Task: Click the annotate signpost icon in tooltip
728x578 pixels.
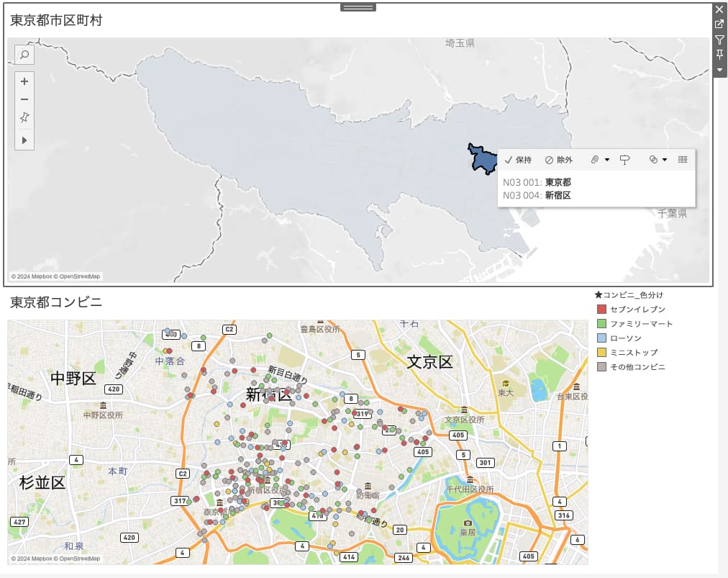Action: (624, 160)
